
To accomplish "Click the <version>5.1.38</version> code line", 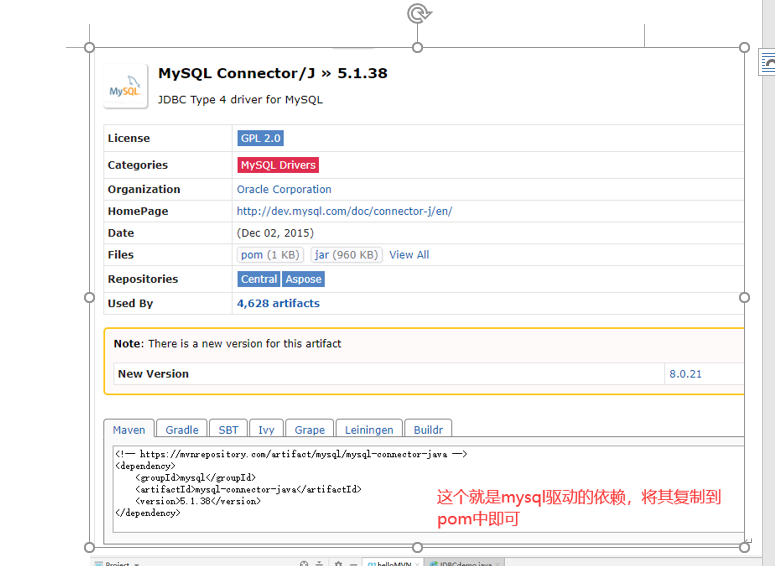I will click(198, 501).
